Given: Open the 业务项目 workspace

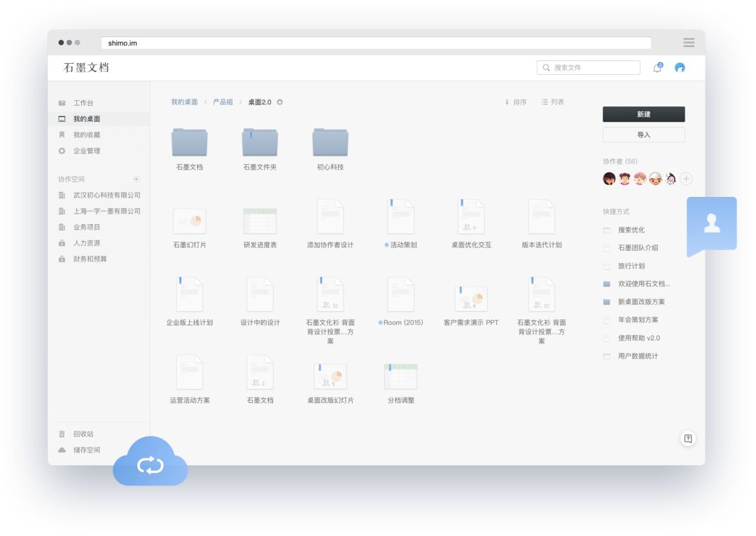Looking at the screenshot, I should [86, 227].
